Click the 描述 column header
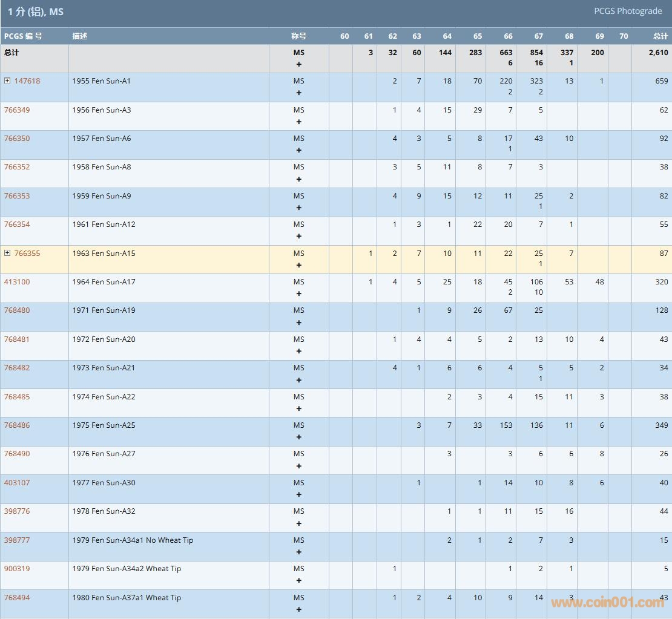 80,36
